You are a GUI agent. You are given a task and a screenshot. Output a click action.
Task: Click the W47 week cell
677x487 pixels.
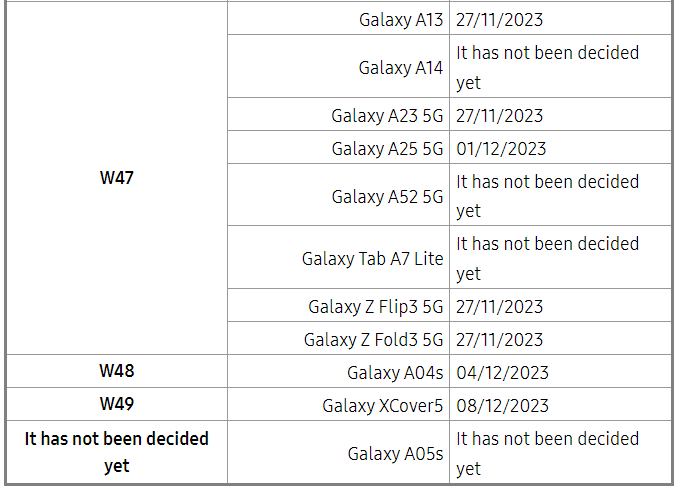pyautogui.click(x=117, y=177)
